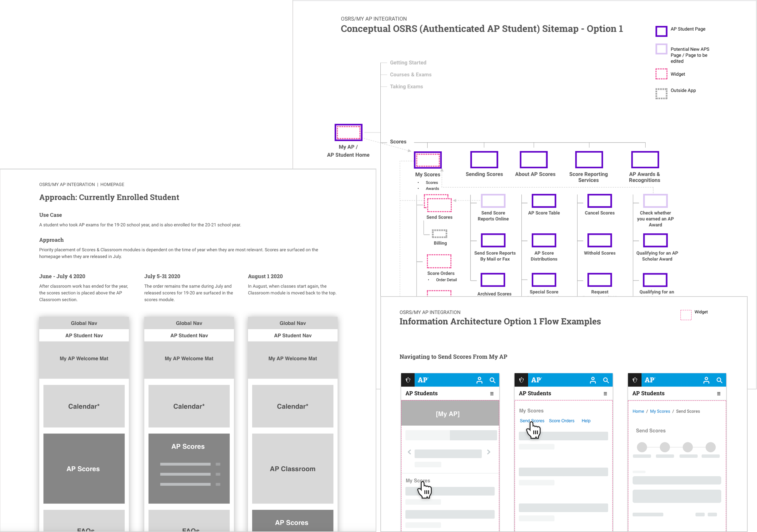Select Getting Started in sitemap navigation
This screenshot has height=532, width=757.
(408, 63)
